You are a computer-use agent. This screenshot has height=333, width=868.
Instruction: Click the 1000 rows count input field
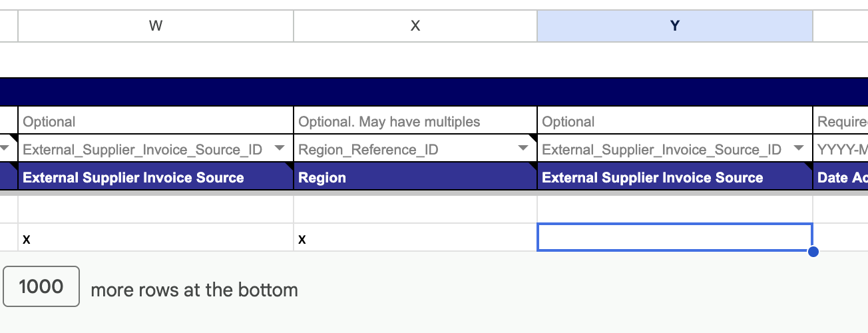[x=41, y=286]
